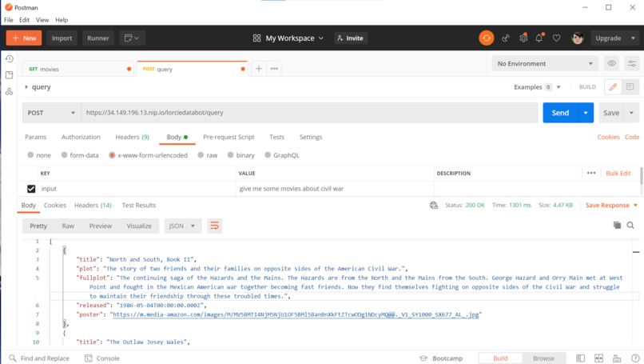Click the heart icon in header
This screenshot has width=644, height=364.
(556, 38)
